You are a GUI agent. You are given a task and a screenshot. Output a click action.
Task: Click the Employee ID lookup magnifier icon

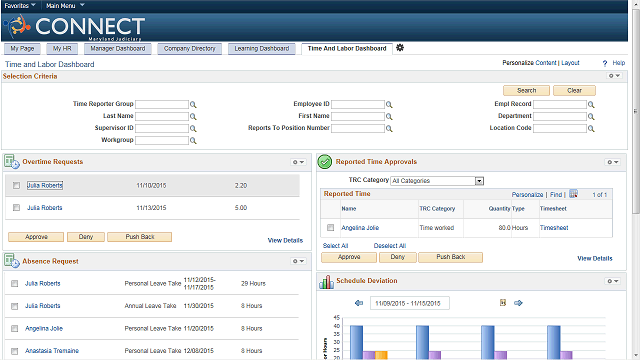[x=389, y=105]
